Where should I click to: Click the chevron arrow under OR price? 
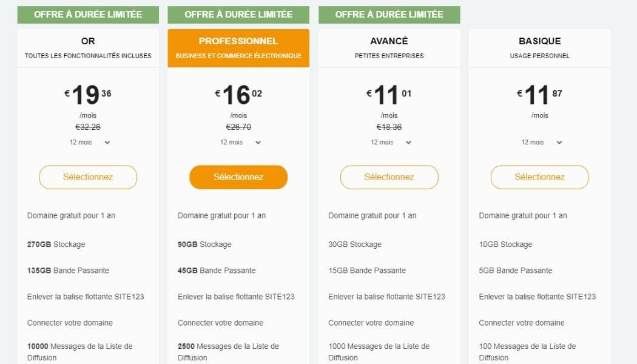coord(107,143)
